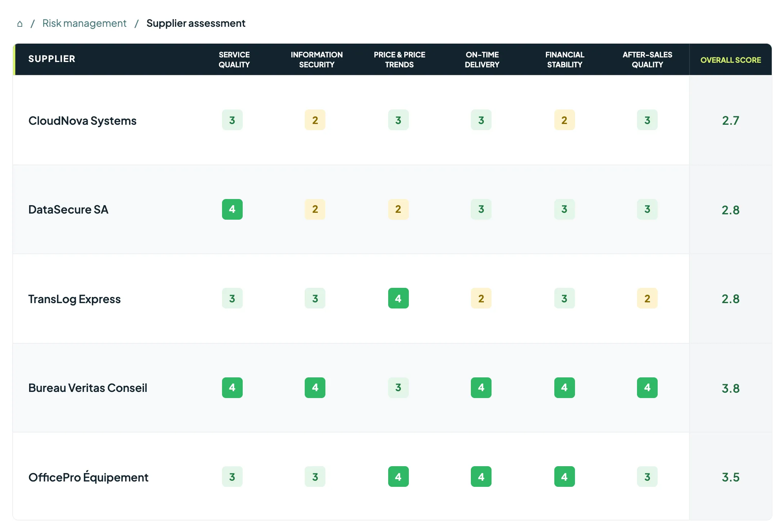
Task: Select DataSecure SA supplier name
Action: pos(68,209)
